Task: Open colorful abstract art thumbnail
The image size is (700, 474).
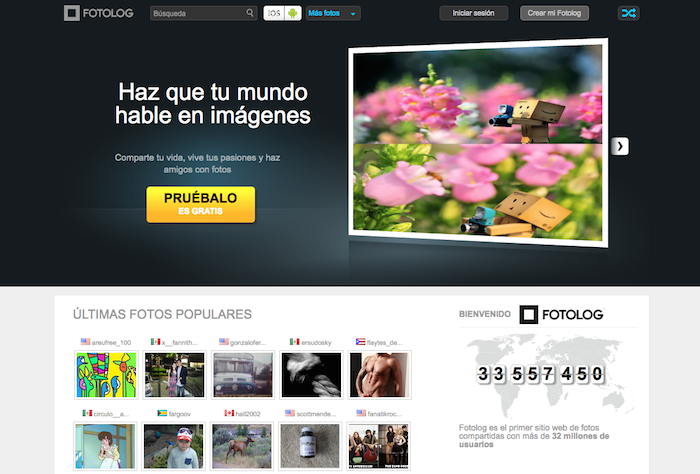Action: tap(106, 375)
